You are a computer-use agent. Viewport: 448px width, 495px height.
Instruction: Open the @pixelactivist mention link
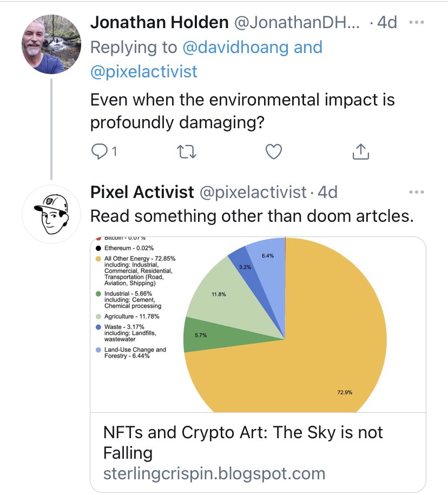point(144,71)
